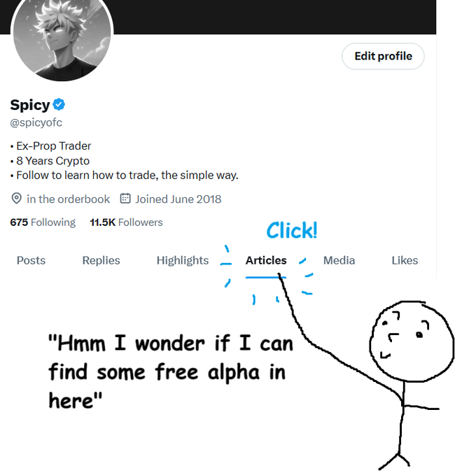Select the Highlights tab
Screen dimensions: 476x475
pos(182,260)
